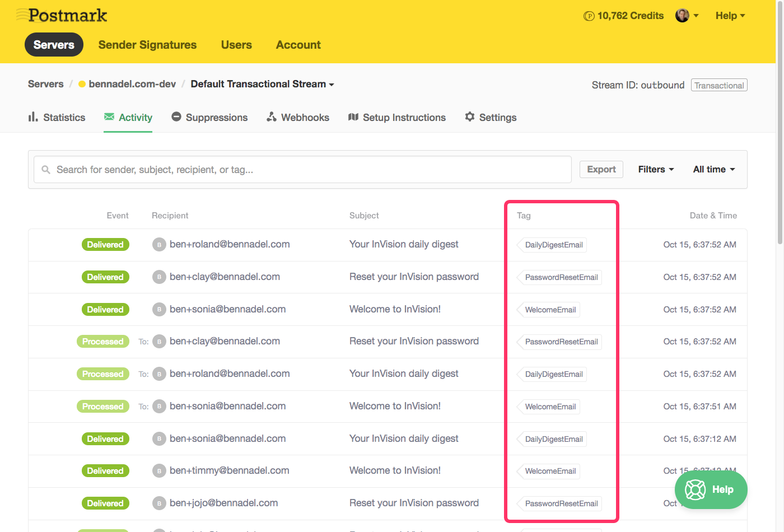The image size is (784, 532).
Task: Open the user avatar menu
Action: coord(687,16)
